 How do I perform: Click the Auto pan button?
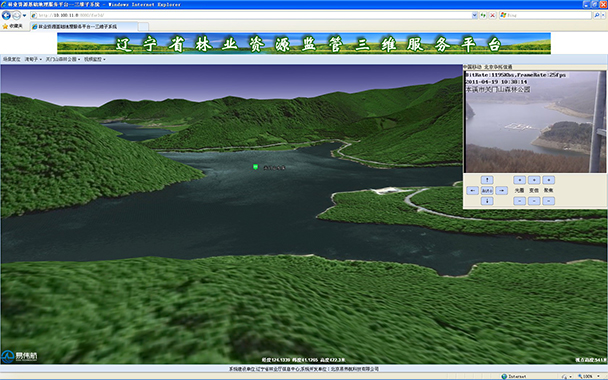pyautogui.click(x=487, y=190)
